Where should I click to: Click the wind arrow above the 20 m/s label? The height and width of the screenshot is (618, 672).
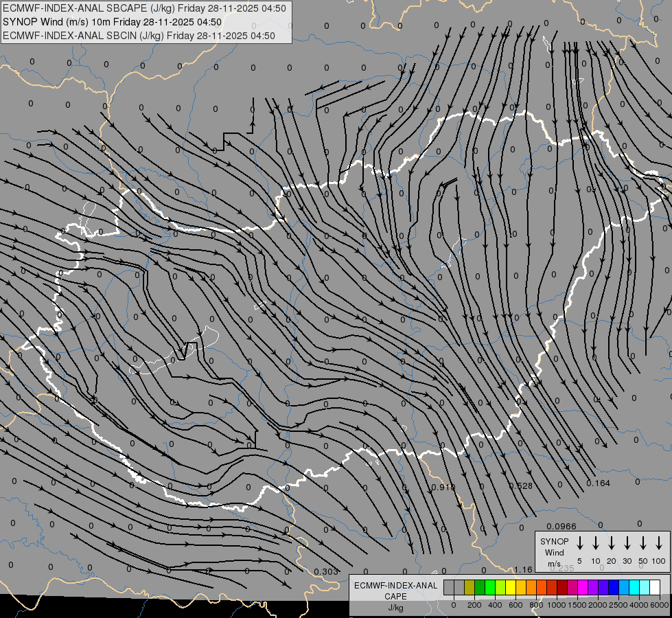tap(611, 543)
